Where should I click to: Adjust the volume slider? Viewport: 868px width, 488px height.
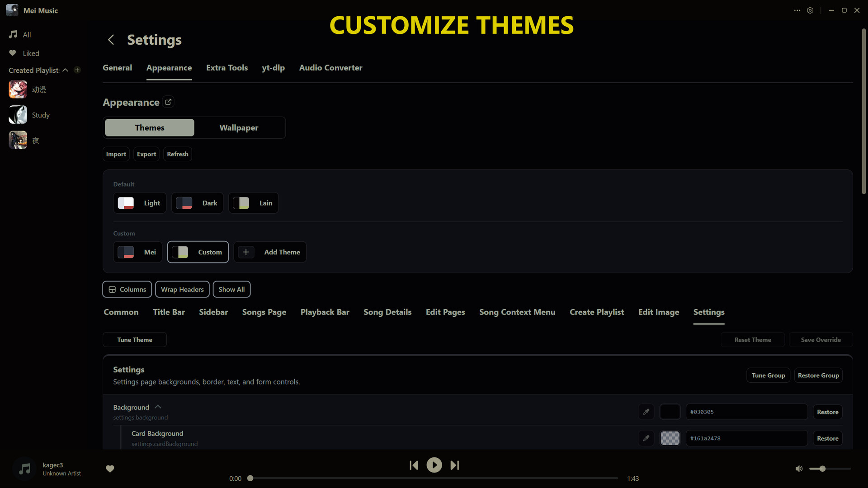click(x=830, y=469)
